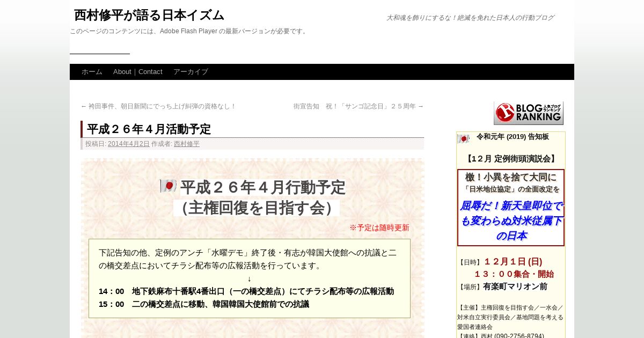Select the contact text 西村 (090-2756-8794)
The image size is (644, 338).
coord(512,336)
